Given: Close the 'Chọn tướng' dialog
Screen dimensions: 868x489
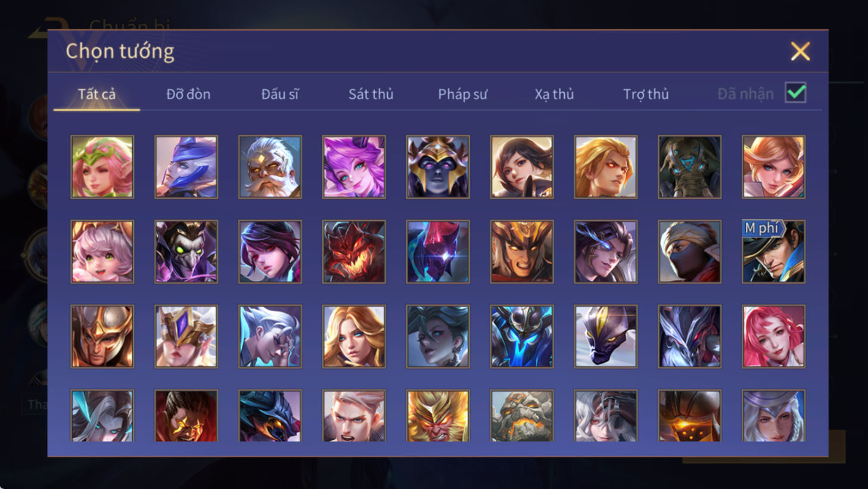Looking at the screenshot, I should (800, 51).
